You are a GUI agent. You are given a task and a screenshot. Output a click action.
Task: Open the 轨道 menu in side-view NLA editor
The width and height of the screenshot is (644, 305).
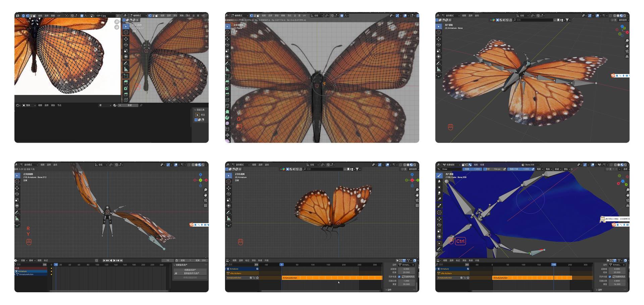(x=260, y=260)
